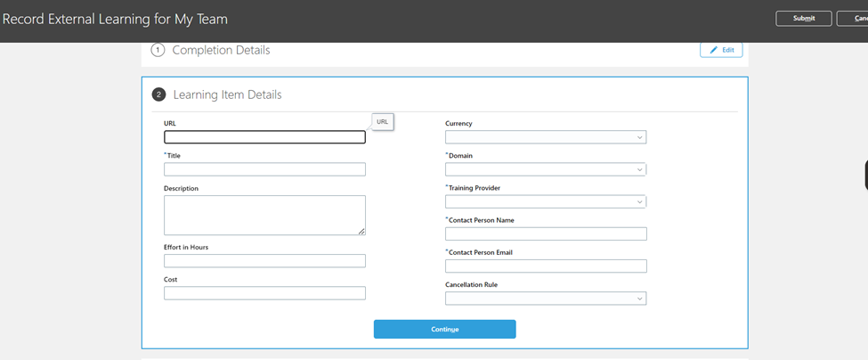The height and width of the screenshot is (360, 868).
Task: Focus the URL input field
Action: click(264, 137)
